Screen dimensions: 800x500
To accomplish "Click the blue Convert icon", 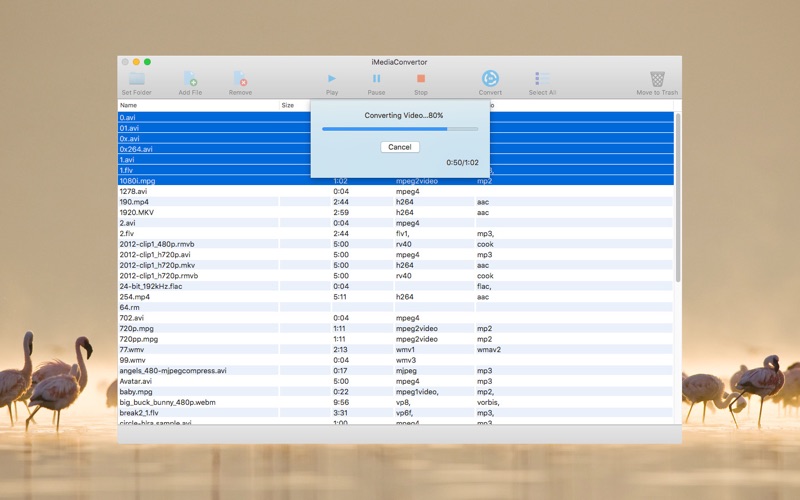I will coord(490,79).
